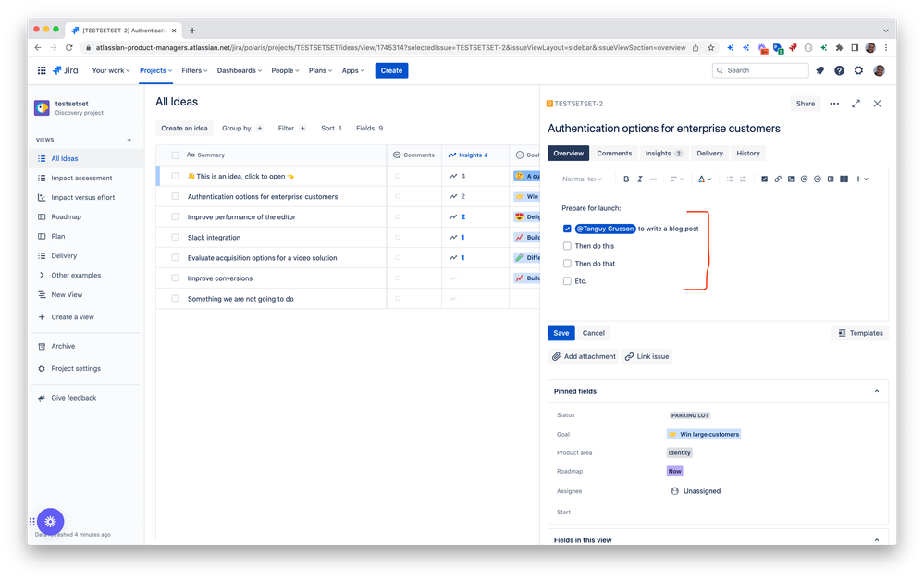The image size is (924, 581).
Task: Open the user profile avatar in Jira
Action: pyautogui.click(x=880, y=70)
